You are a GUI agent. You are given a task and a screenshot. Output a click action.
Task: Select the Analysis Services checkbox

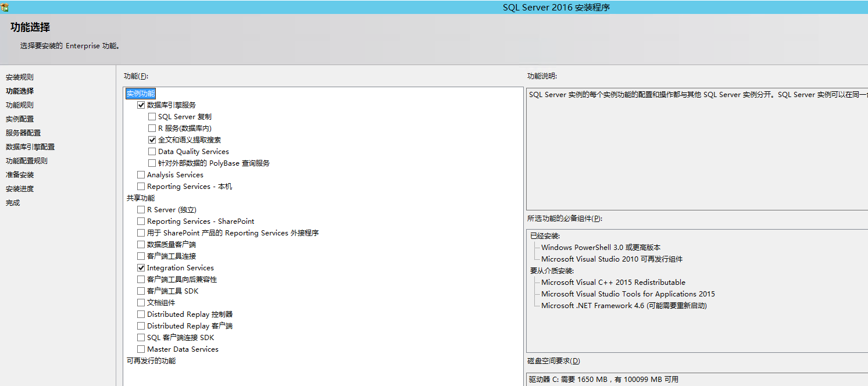point(141,175)
